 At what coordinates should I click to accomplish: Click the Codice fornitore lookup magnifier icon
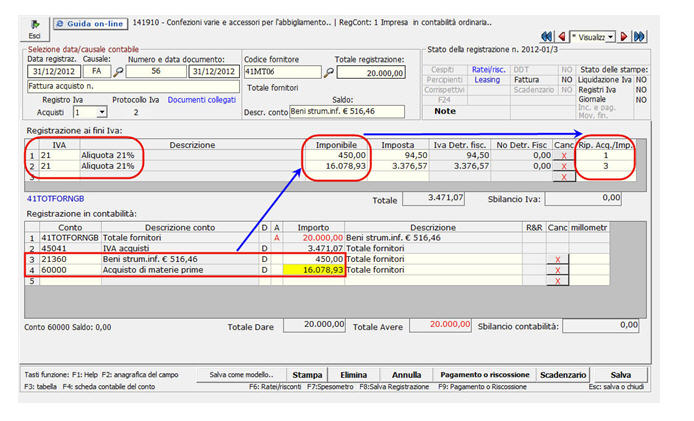(328, 73)
